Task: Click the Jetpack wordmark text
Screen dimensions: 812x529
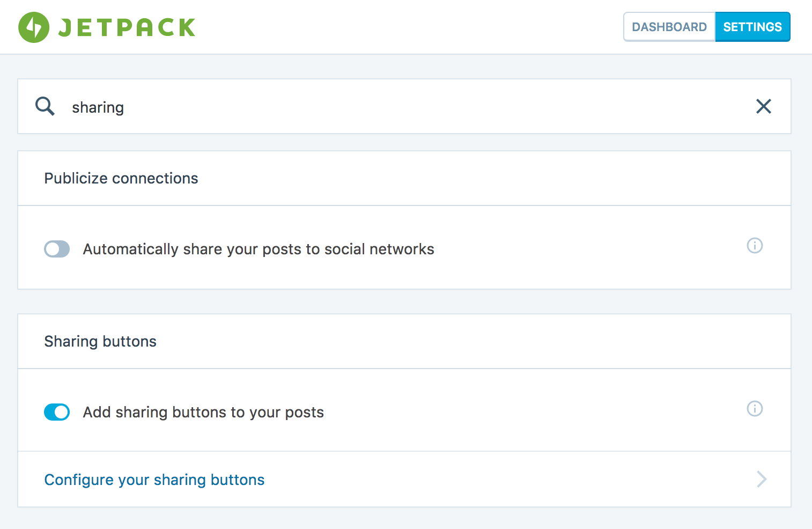Action: pos(127,27)
